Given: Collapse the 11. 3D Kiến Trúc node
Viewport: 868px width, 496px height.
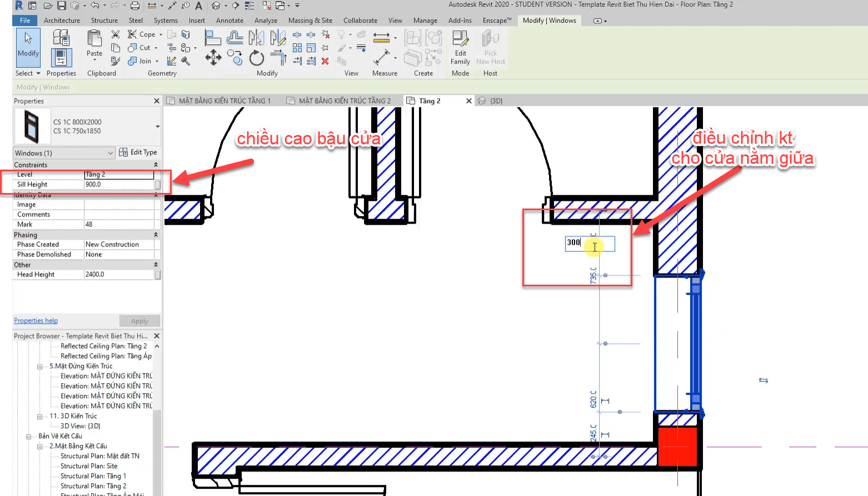Looking at the screenshot, I should [x=40, y=416].
